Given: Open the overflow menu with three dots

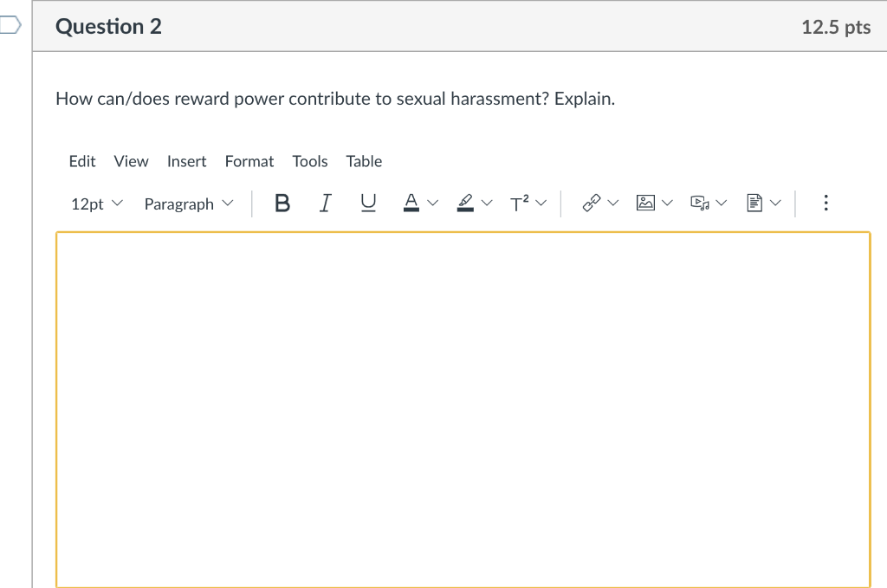Looking at the screenshot, I should (825, 203).
